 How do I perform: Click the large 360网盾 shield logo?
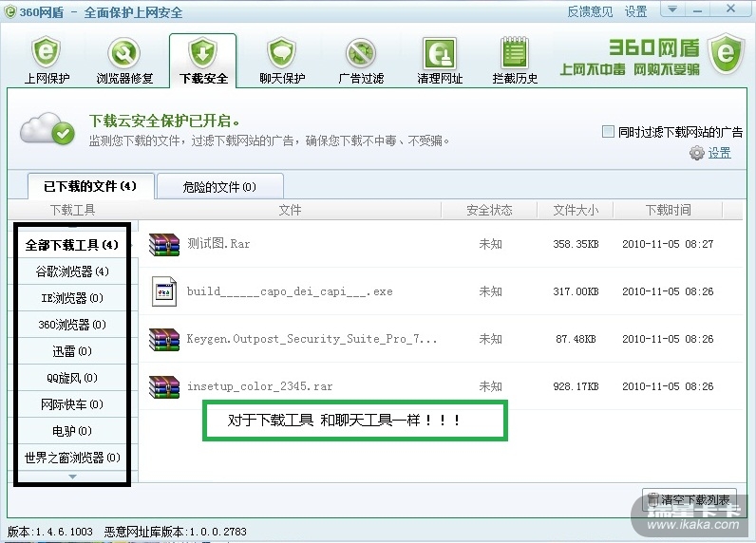click(x=726, y=53)
